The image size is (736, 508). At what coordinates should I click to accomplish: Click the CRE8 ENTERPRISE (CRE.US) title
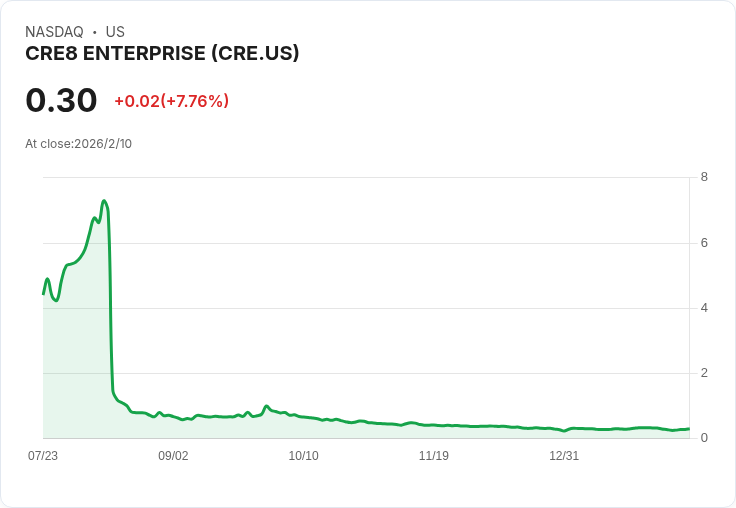[x=162, y=54]
